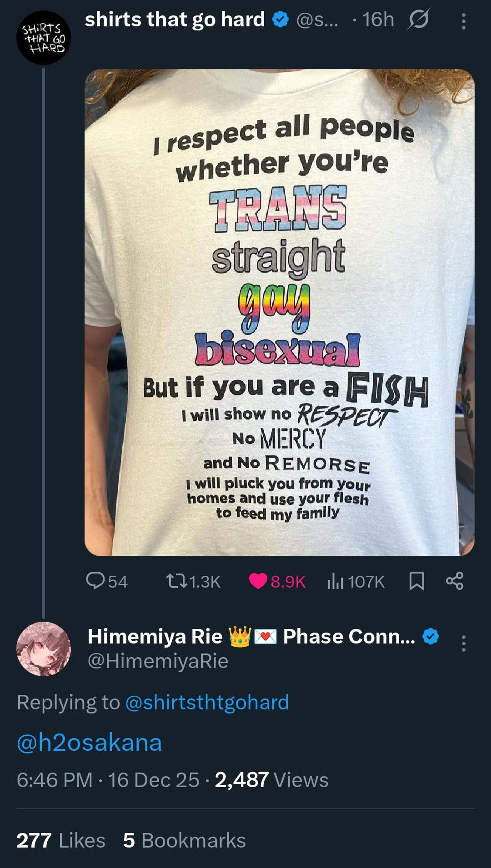This screenshot has height=868, width=491.
Task: Open more options for Himemiya Rie's reply
Action: 463,644
